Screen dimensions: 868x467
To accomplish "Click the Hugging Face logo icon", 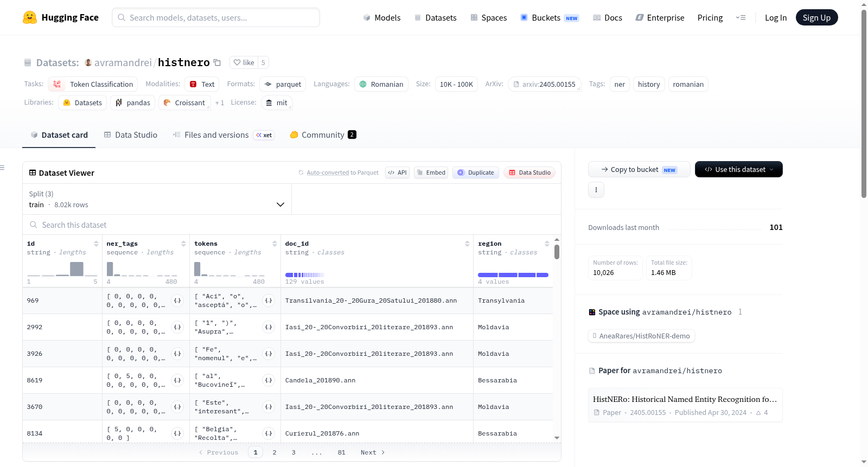I will 30,17.
